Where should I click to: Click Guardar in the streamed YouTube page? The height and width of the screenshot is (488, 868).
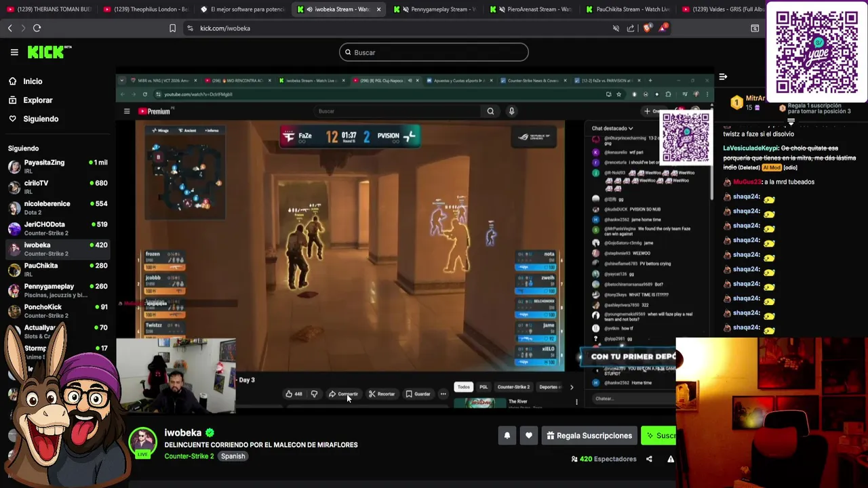418,394
